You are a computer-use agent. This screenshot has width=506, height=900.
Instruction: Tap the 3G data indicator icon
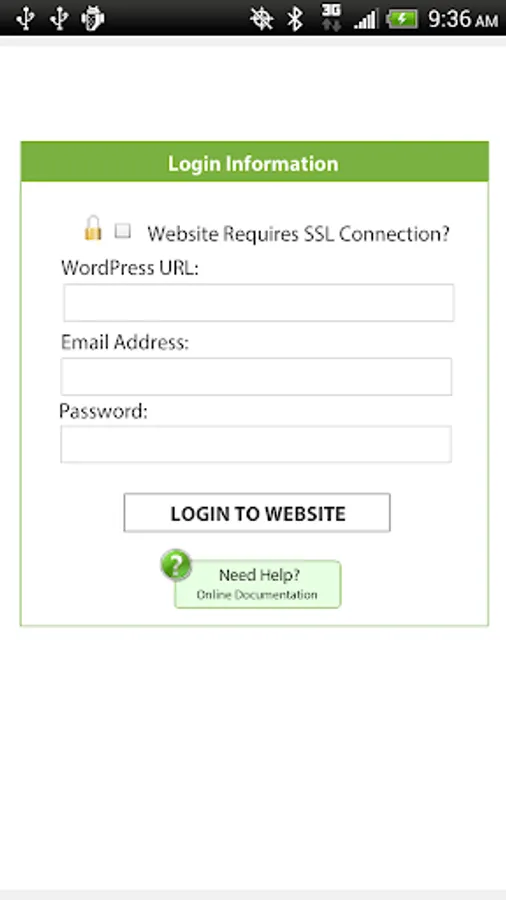[331, 18]
